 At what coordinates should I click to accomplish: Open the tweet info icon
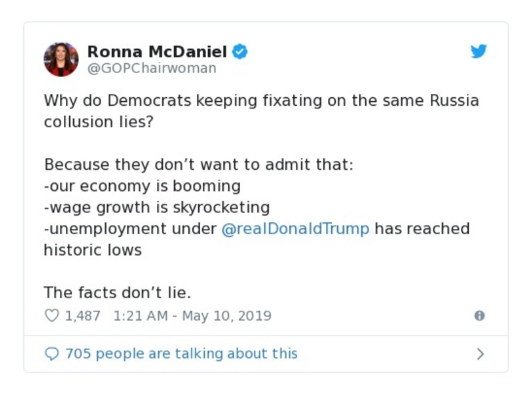(479, 315)
